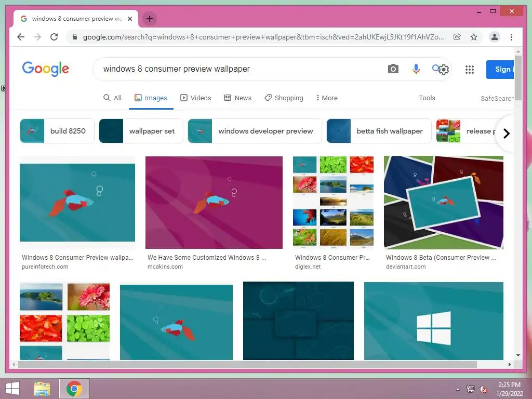Viewport: 532px width, 399px height.
Task: Open the dark teal pattern wallpaper thumbnail
Action: [299, 321]
